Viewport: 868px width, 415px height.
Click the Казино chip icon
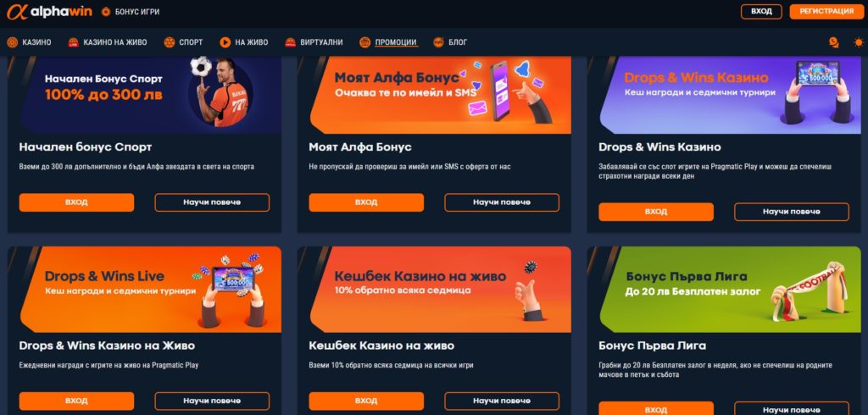coord(12,42)
